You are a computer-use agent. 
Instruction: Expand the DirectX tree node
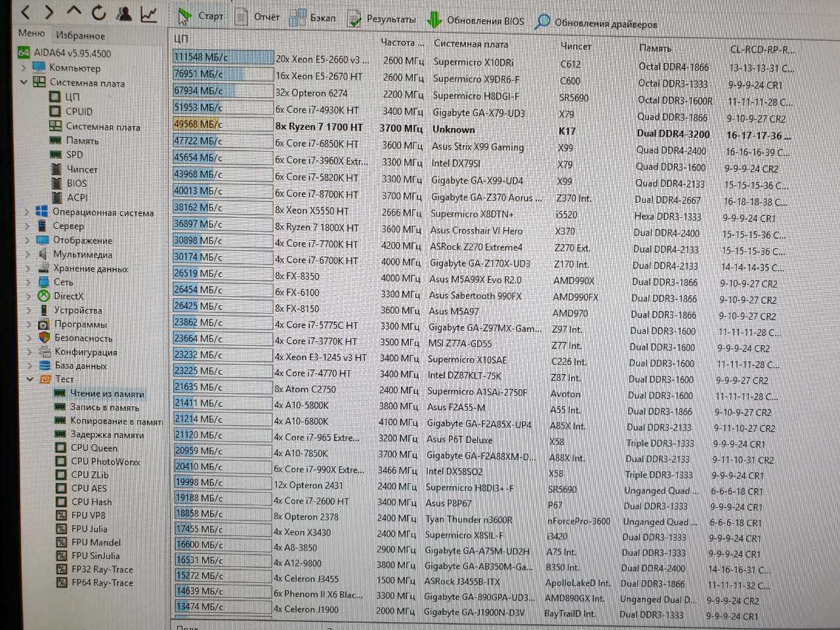28,296
